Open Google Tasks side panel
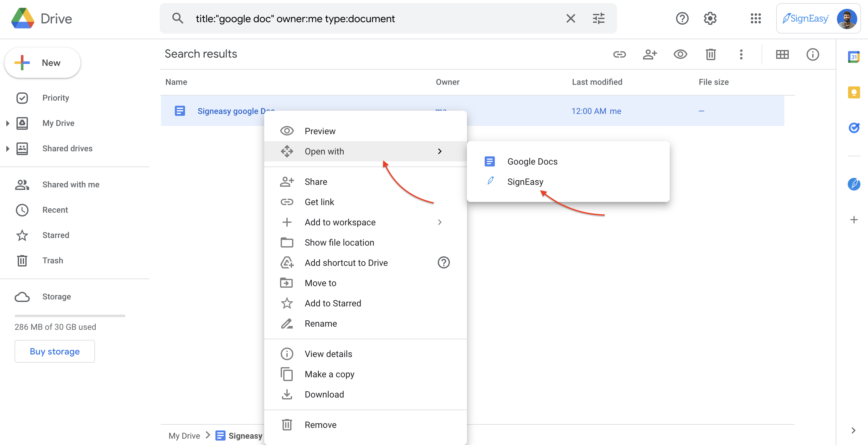 tap(853, 128)
